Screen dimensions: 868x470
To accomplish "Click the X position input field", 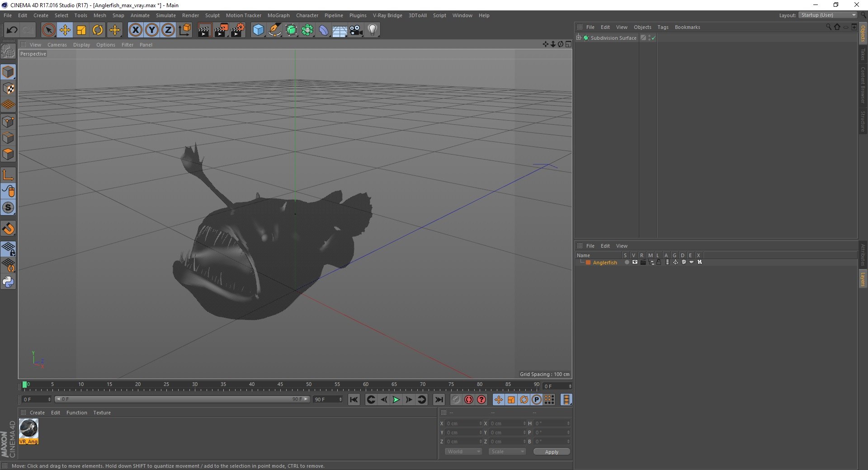I will coord(464,423).
